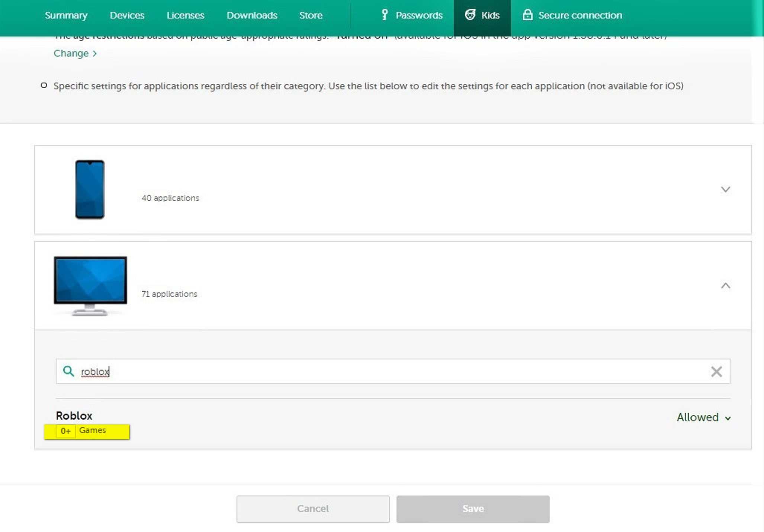Click the Change link
The width and height of the screenshot is (764, 532).
pos(75,53)
